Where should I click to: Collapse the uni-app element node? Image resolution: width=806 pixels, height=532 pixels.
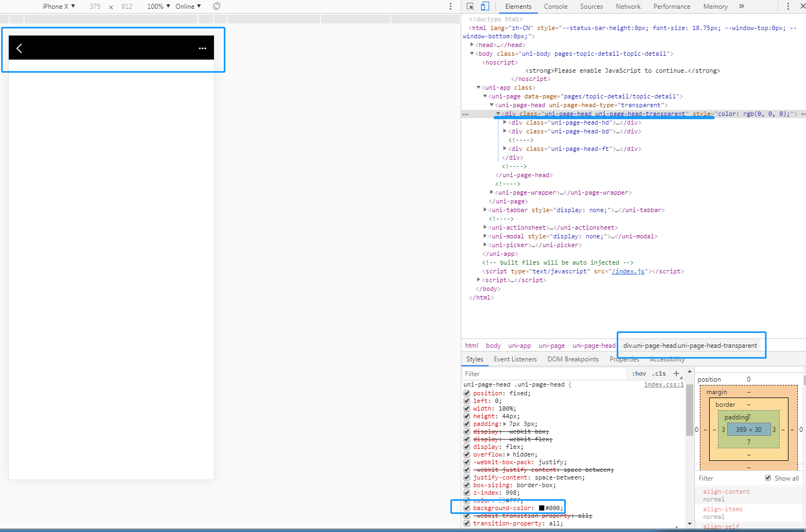coord(479,87)
